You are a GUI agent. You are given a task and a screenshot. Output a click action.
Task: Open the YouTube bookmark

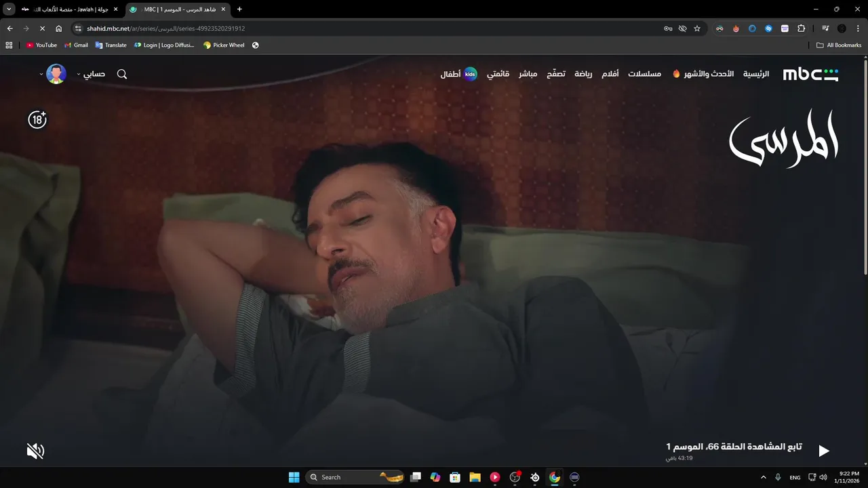point(41,45)
